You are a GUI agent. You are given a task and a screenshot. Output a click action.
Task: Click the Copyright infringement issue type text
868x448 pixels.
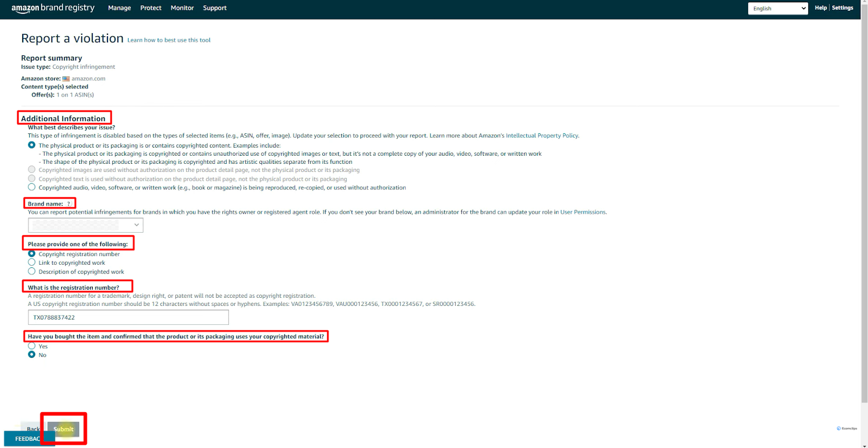(x=84, y=67)
